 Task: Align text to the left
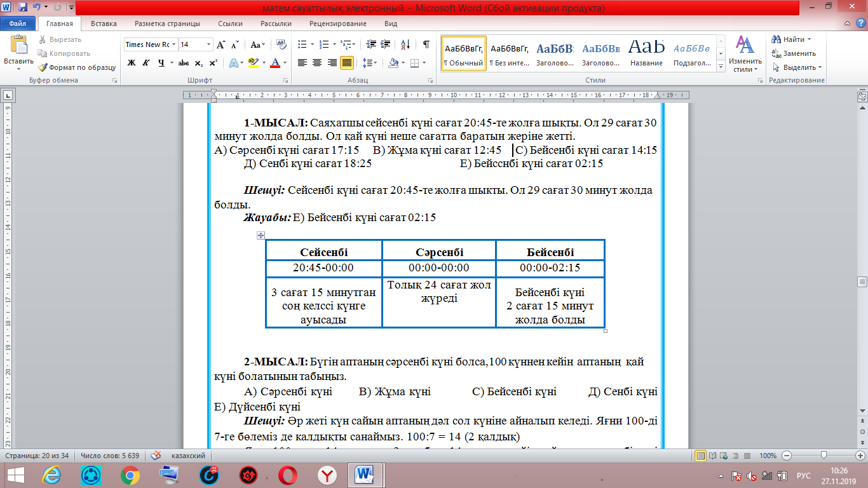point(302,63)
